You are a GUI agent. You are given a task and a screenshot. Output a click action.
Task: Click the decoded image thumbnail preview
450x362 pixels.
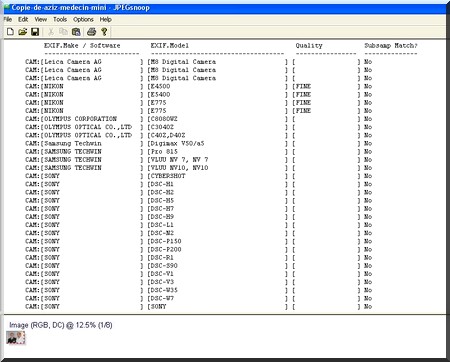click(x=16, y=338)
